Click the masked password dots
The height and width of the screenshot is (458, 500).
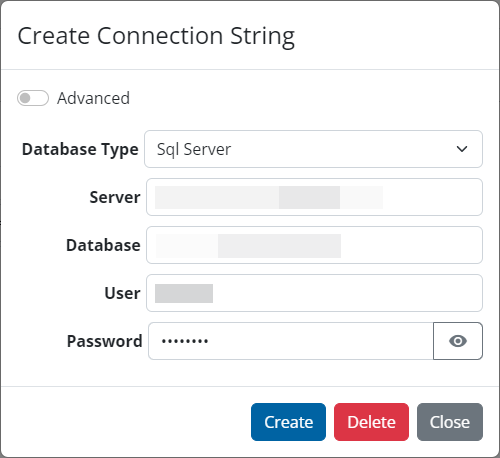[185, 341]
